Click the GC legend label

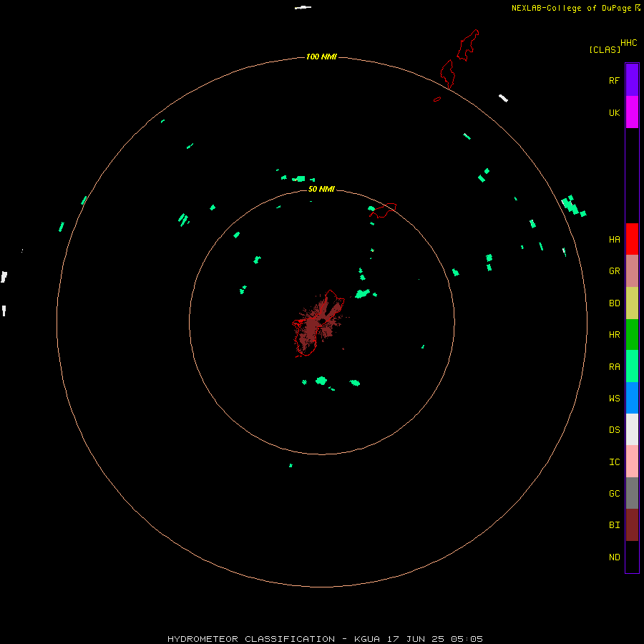[x=614, y=494]
